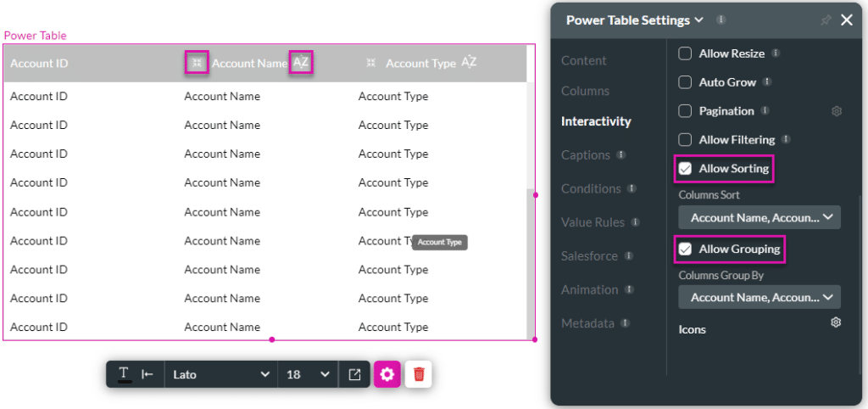Viewport: 868px width, 409px height.
Task: Click the AZ sort icon for Account Name
Action: [301, 63]
